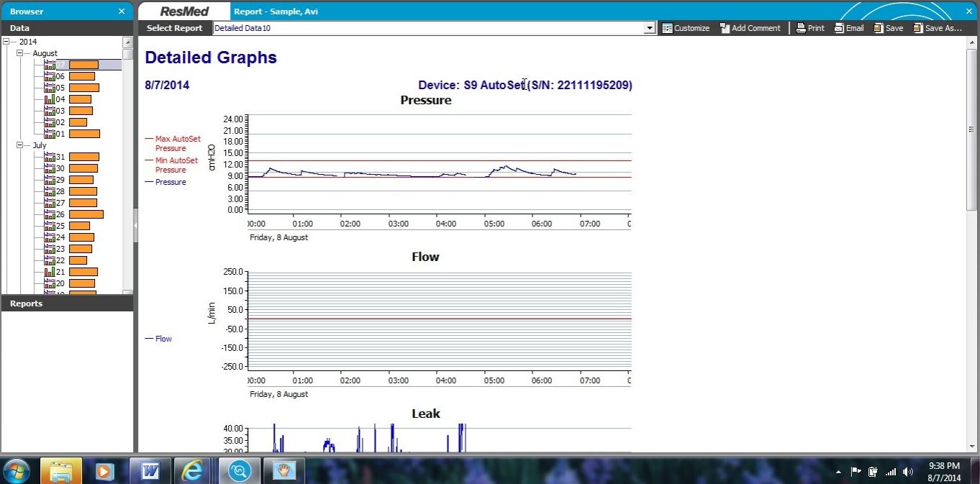Select July 31 in data tree

(x=60, y=157)
